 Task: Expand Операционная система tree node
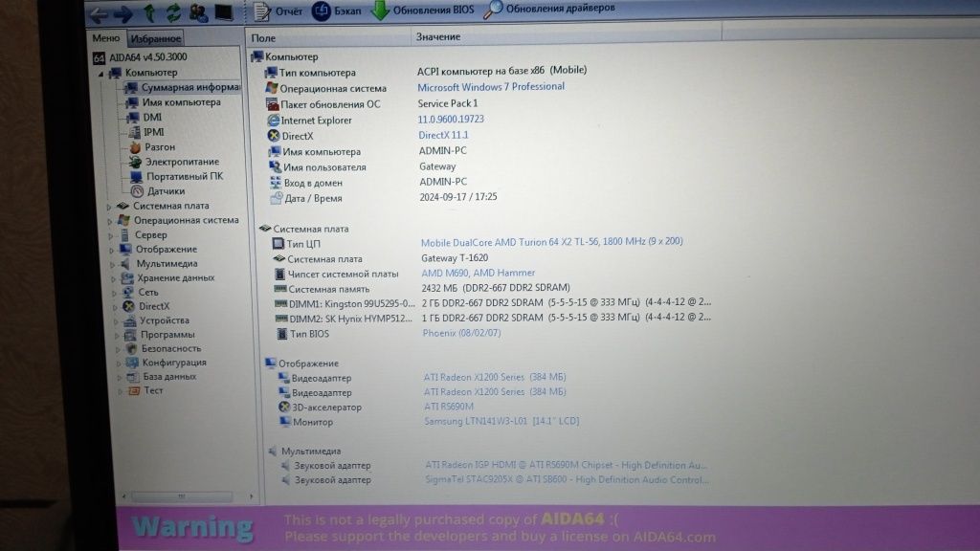click(x=109, y=221)
